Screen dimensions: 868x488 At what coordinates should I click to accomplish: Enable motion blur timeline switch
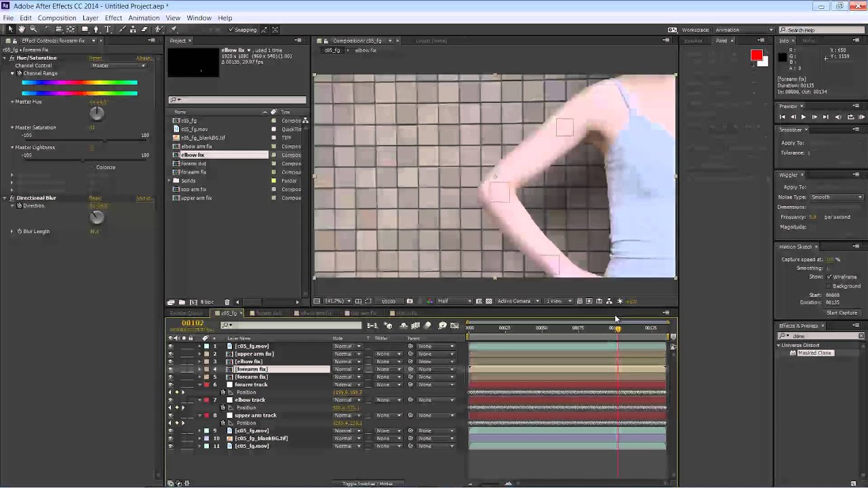click(x=427, y=326)
